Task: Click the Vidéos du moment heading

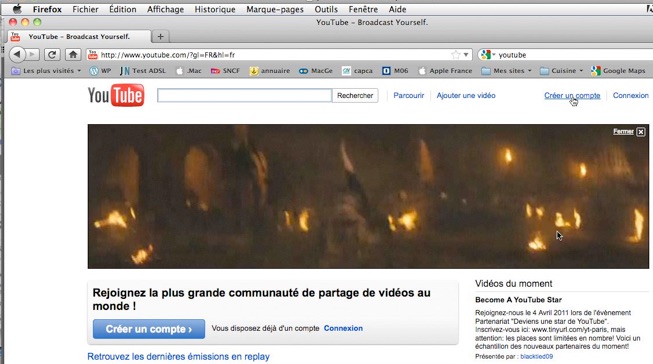Action: (513, 284)
